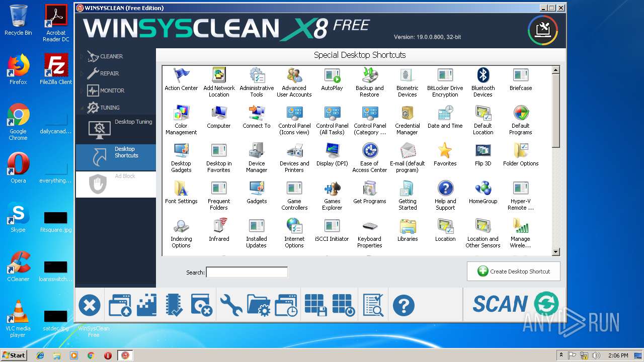Click the chip with checkmark toolbar icon

174,305
